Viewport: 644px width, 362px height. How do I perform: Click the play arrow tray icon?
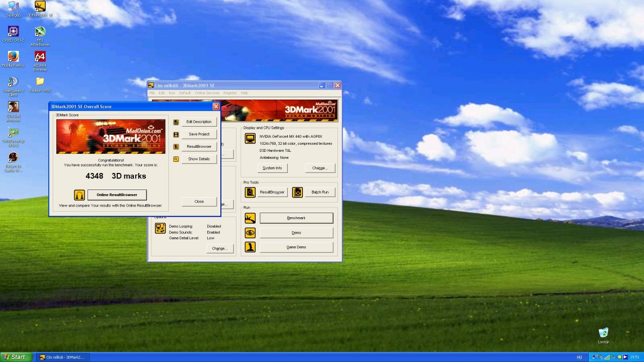[x=625, y=357]
